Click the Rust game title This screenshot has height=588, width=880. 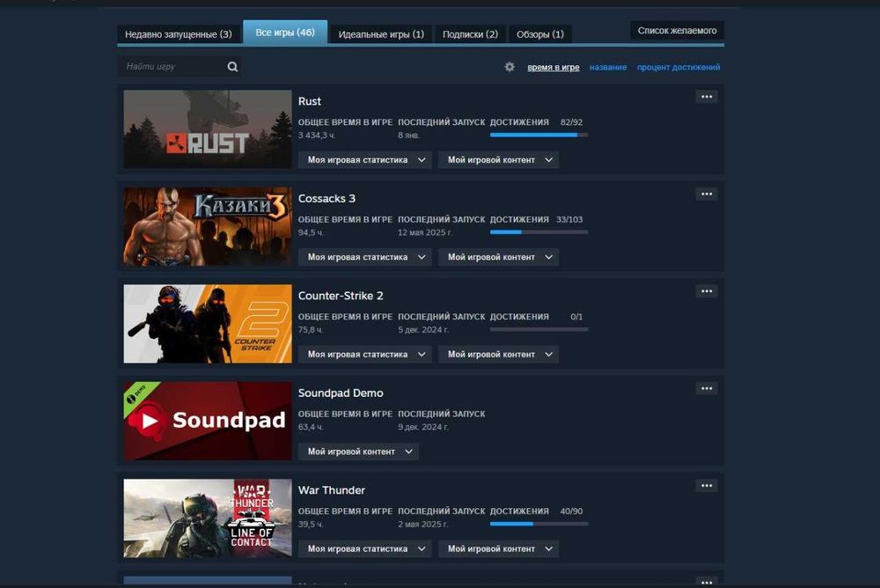tap(309, 101)
